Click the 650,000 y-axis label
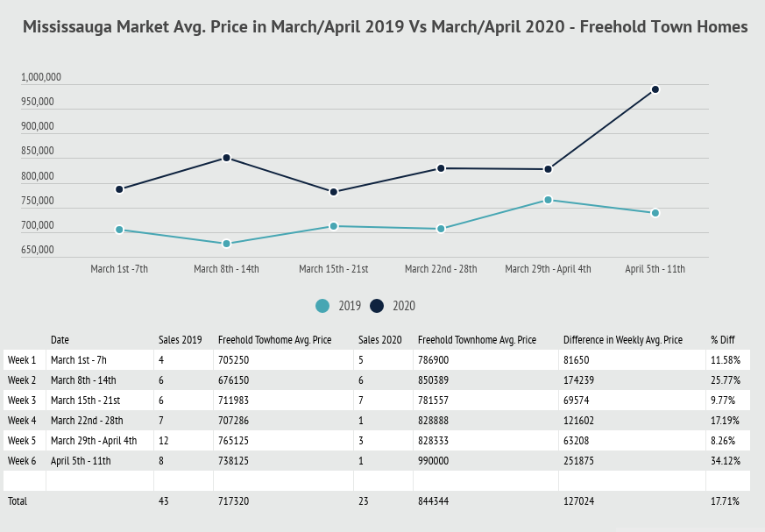 [x=38, y=250]
